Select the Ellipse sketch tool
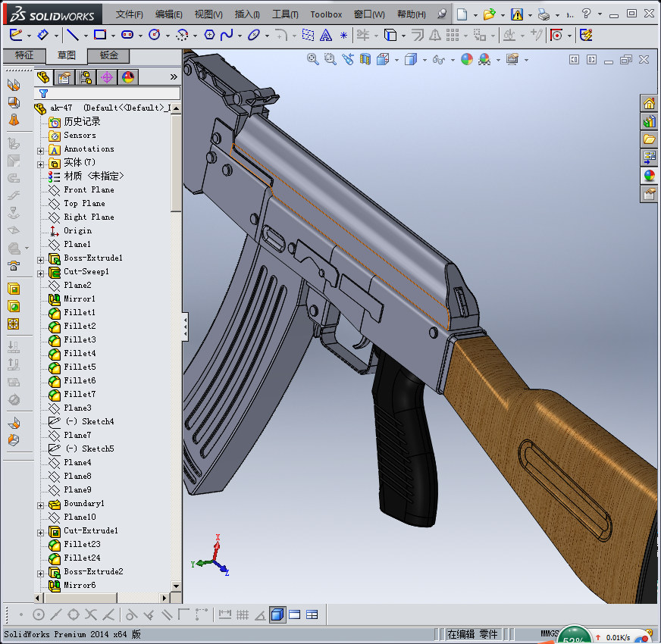The height and width of the screenshot is (644, 661). 253,35
